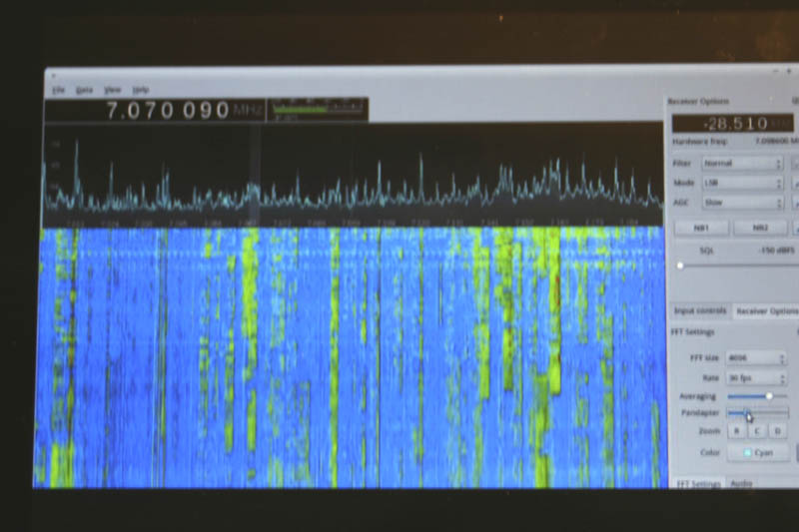799x532 pixels.
Task: Click the signal strength meter
Action: pyautogui.click(x=318, y=110)
